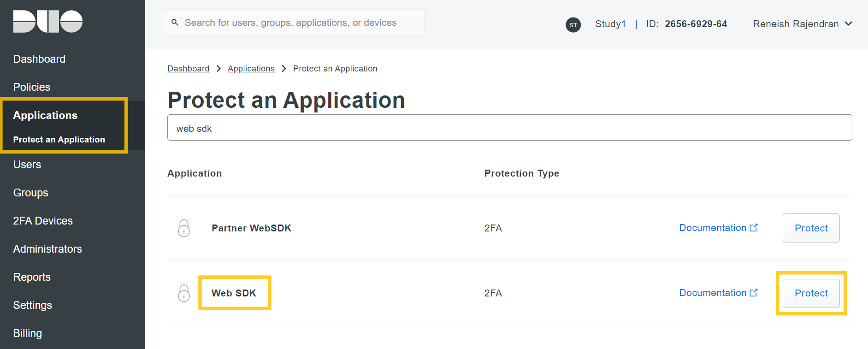Image resolution: width=868 pixels, height=349 pixels.
Task: Navigate to 2FA Devices
Action: [x=43, y=221]
